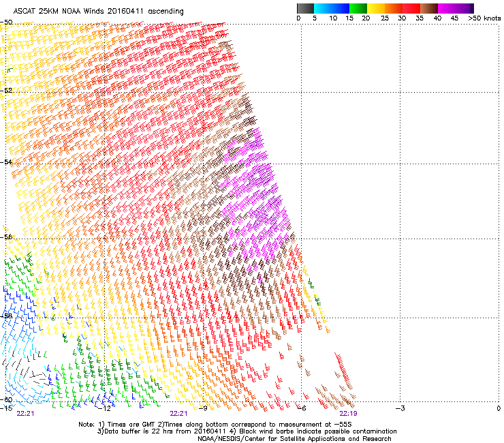Click the '30' legend scale label

coord(402,18)
